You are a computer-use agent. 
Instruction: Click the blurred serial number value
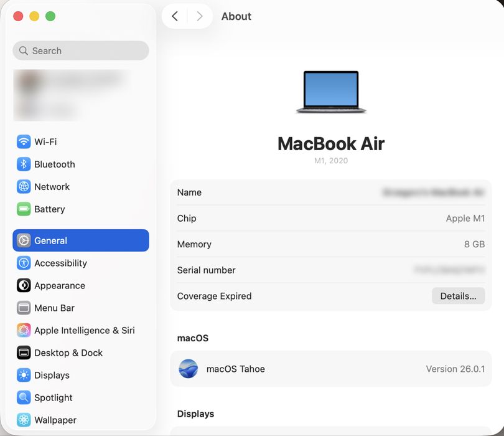pyautogui.click(x=449, y=270)
